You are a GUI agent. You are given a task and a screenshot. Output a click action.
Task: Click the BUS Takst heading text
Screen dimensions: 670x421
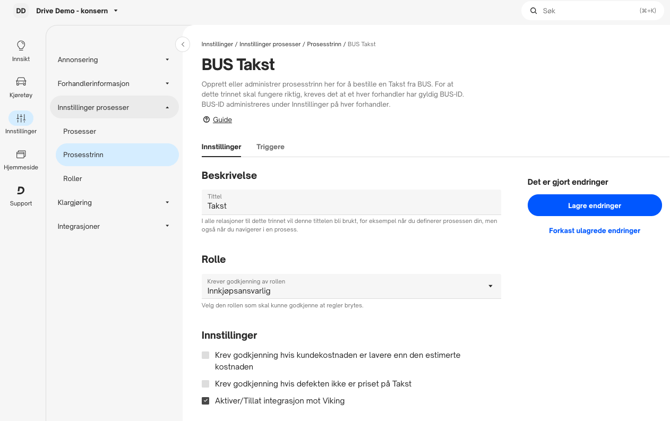tap(238, 65)
